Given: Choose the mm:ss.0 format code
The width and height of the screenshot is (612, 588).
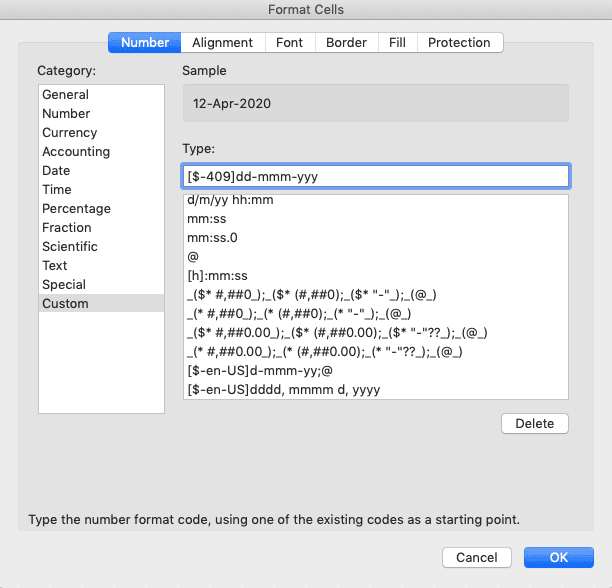Looking at the screenshot, I should pyautogui.click(x=376, y=238).
